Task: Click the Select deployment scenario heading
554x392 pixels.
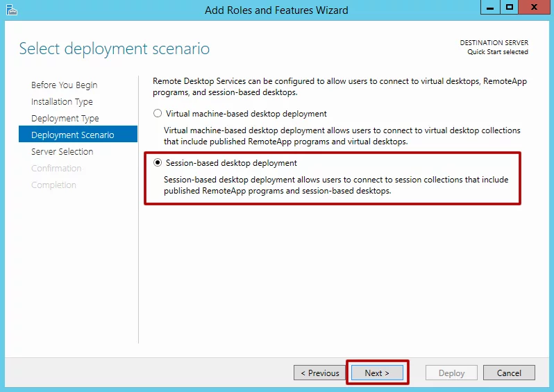Action: coord(114,49)
